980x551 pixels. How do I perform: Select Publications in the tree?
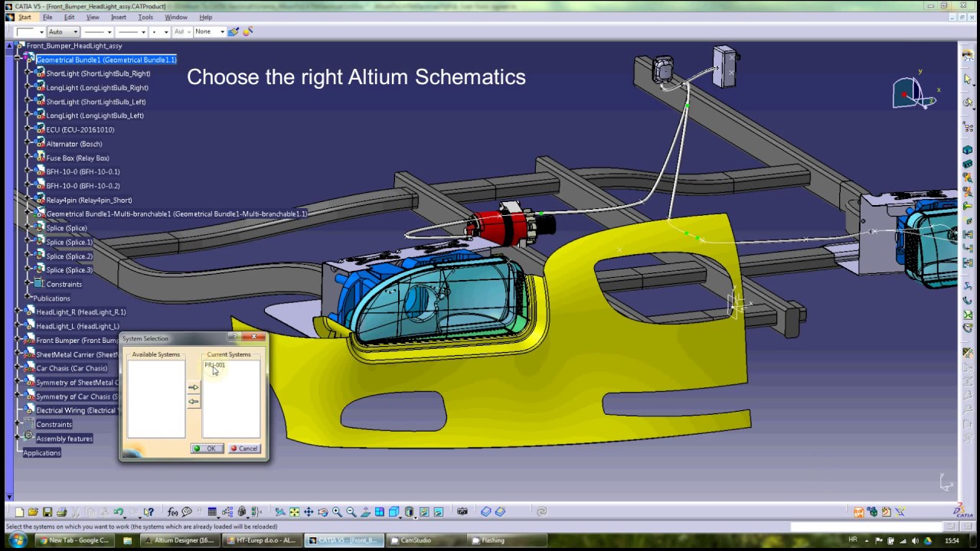51,298
